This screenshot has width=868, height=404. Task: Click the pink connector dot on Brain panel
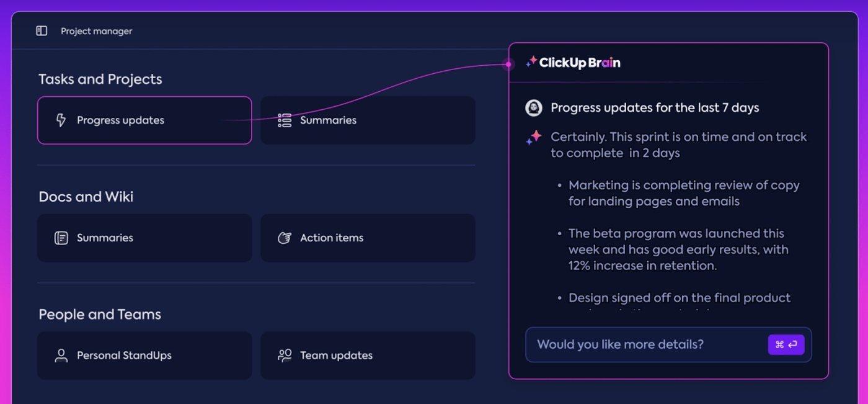[x=508, y=64]
